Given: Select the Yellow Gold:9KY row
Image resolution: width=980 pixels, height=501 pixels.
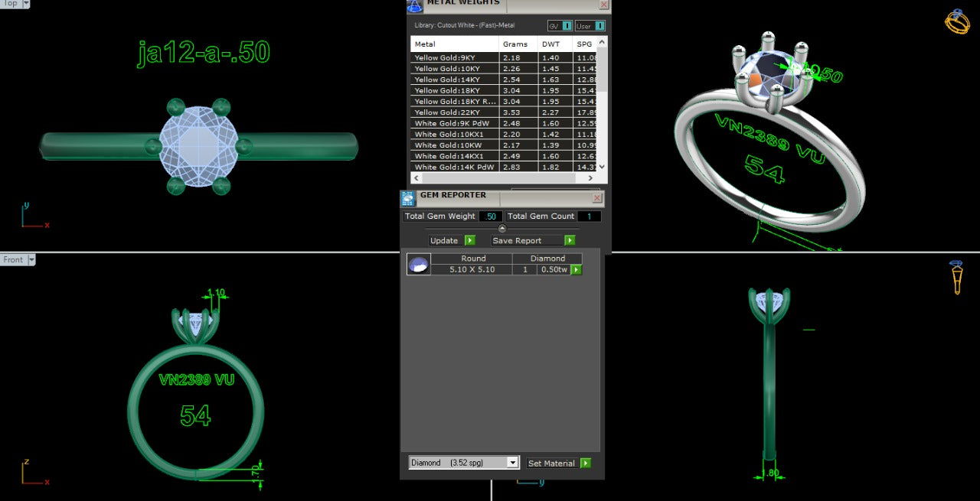Looking at the screenshot, I should (504, 57).
